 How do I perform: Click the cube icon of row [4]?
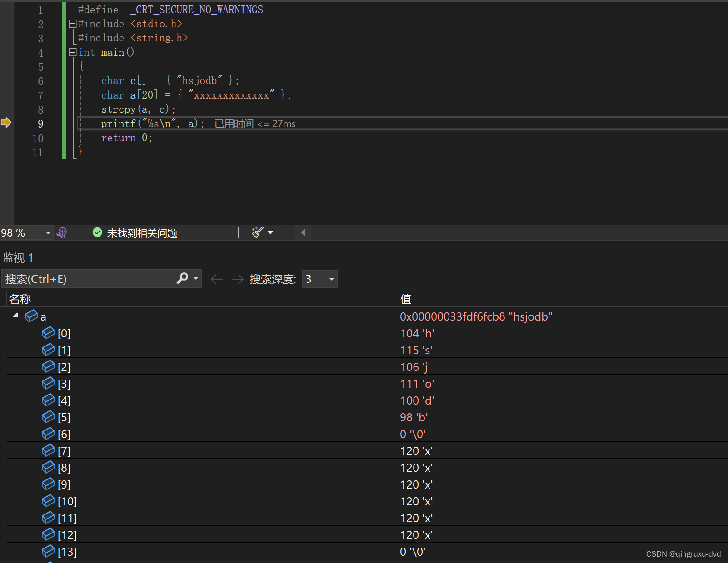click(x=48, y=400)
